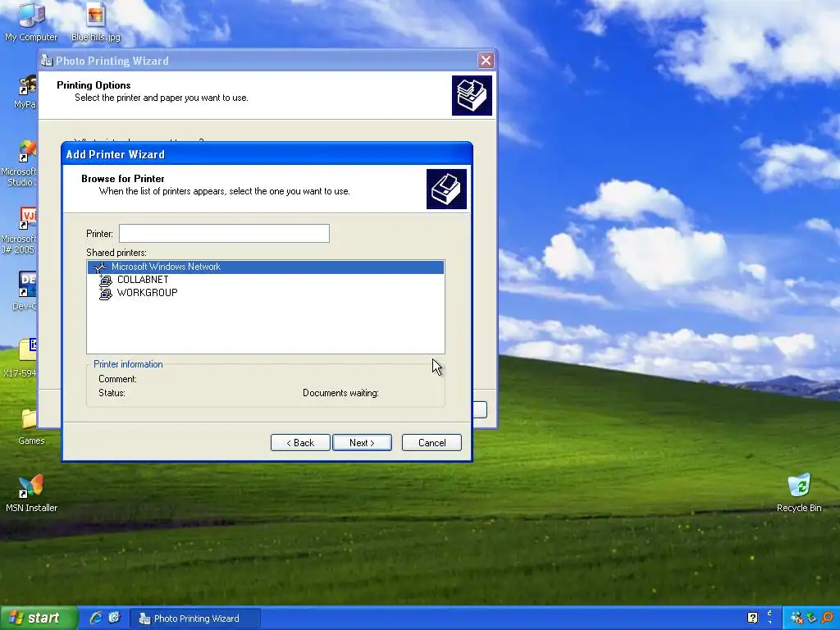Select the X17-594 desktop item
This screenshot has height=630, width=840.
[x=20, y=358]
